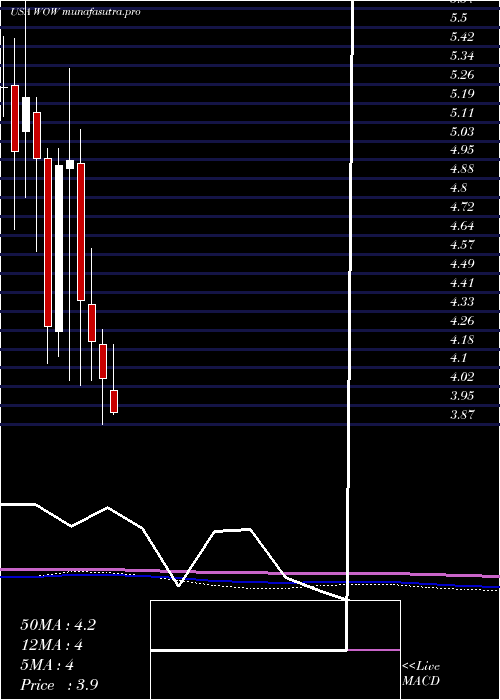This screenshot has width=500, height=700.
Task: Click the 4.64 price axis label
Action: coord(462,226)
